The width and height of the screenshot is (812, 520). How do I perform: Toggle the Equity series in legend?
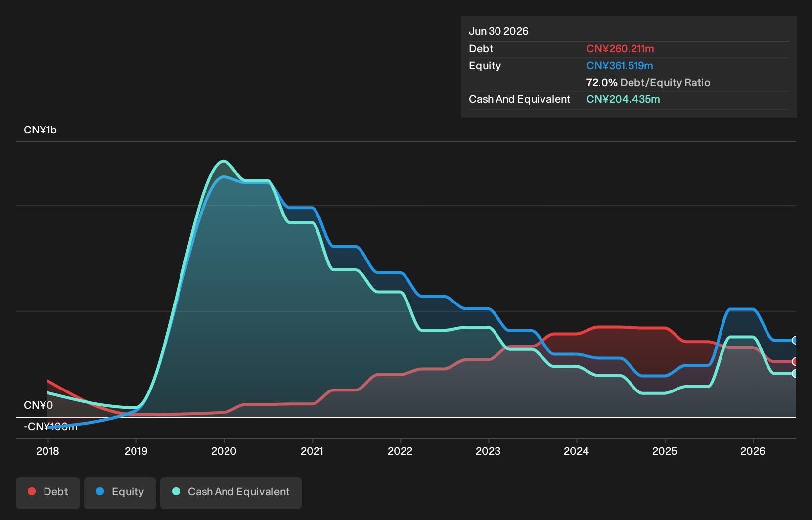[120, 493]
